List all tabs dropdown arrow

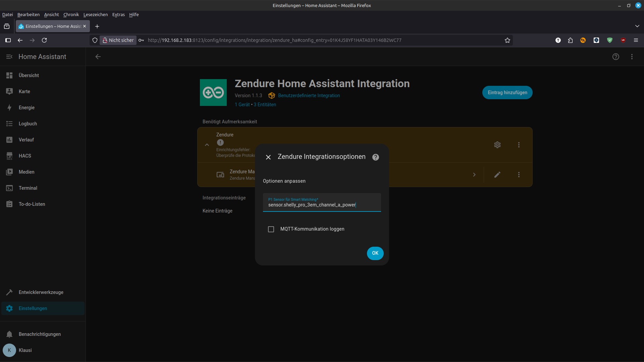637,26
